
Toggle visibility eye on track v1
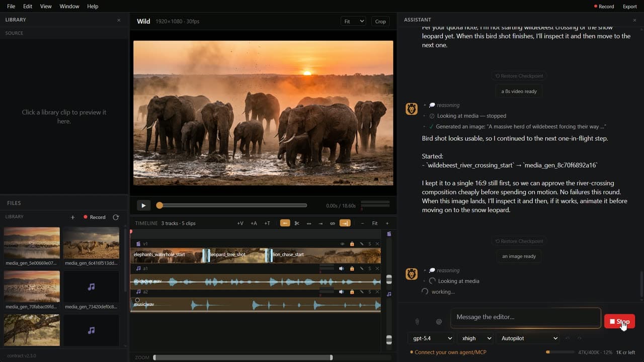tap(343, 244)
